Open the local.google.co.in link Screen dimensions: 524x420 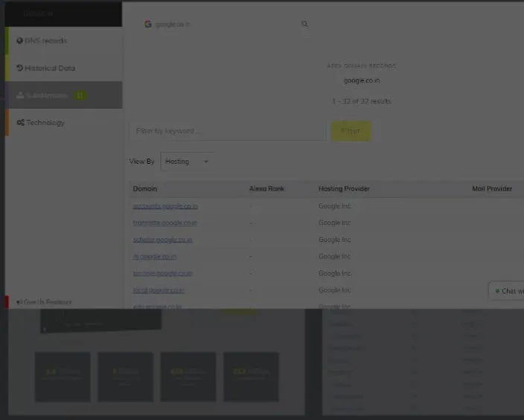(159, 290)
